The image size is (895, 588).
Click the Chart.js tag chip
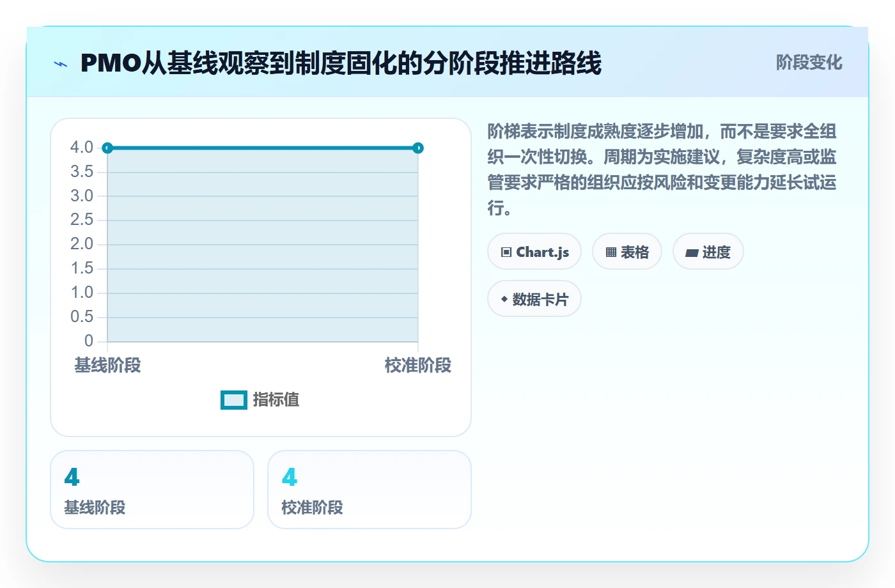click(x=534, y=252)
